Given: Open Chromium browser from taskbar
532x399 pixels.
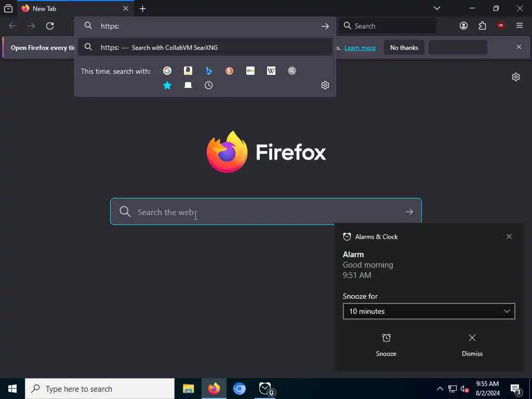Looking at the screenshot, I should [x=239, y=389].
